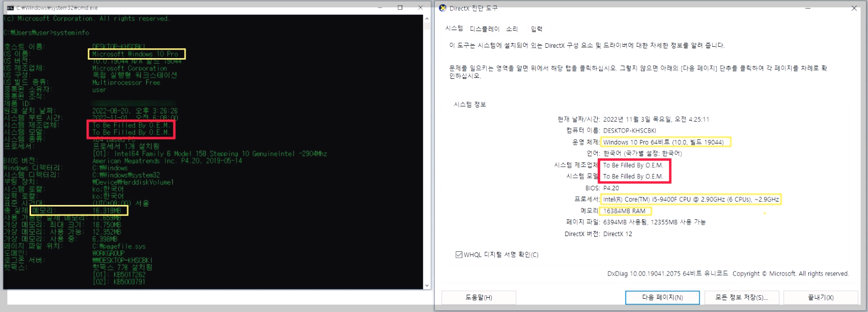Click the '18,750MB' virtual memory max value
Screen dimensions: 868x312
(x=107, y=225)
